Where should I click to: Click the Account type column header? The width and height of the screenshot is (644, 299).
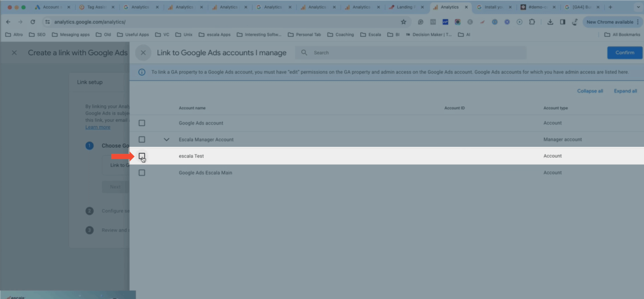coord(556,108)
